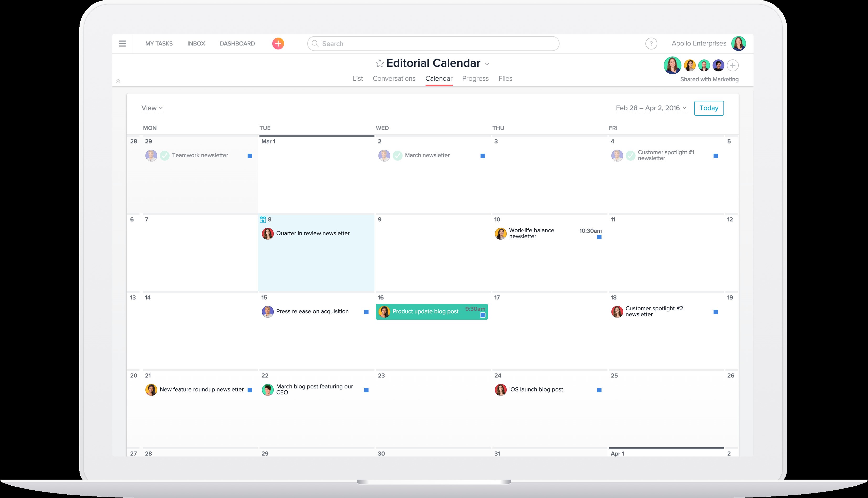Screen dimensions: 868x498
Task: Click the orange quick-add plus button
Action: point(278,43)
